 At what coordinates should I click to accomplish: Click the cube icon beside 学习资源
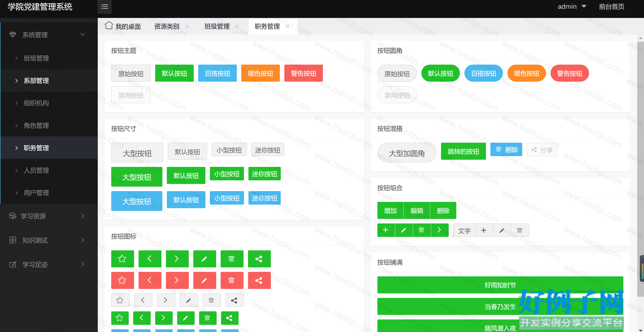pos(13,216)
